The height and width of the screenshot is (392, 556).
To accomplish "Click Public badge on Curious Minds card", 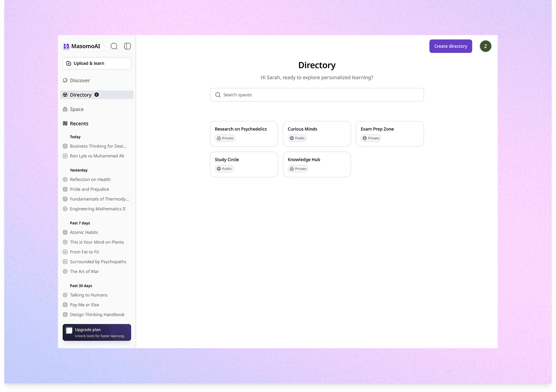I will coord(297,138).
